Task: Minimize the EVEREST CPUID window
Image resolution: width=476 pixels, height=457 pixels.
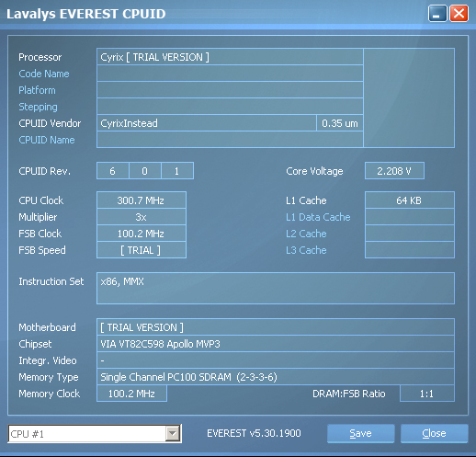Action: tap(437, 14)
